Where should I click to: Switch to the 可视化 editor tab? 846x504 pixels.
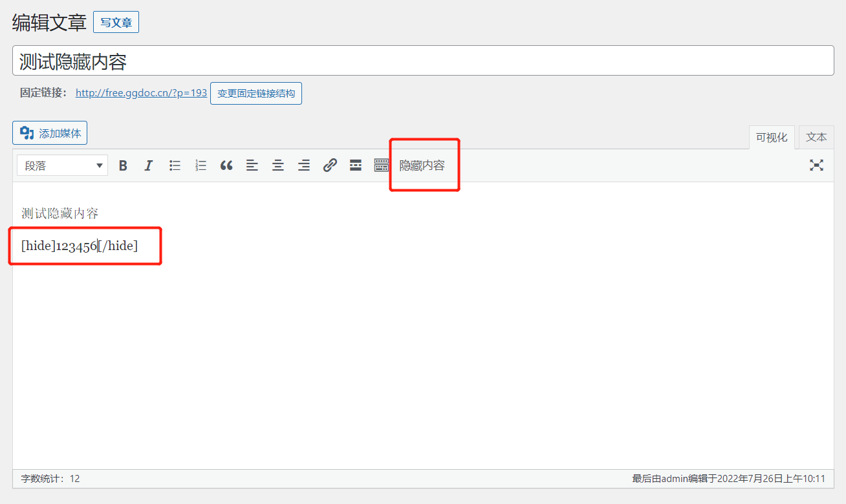772,137
